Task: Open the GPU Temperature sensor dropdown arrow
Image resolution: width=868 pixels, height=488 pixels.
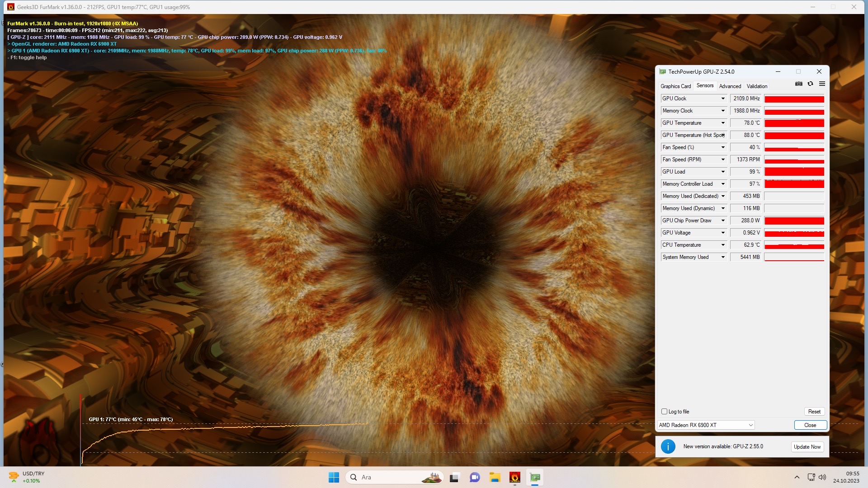Action: [723, 123]
